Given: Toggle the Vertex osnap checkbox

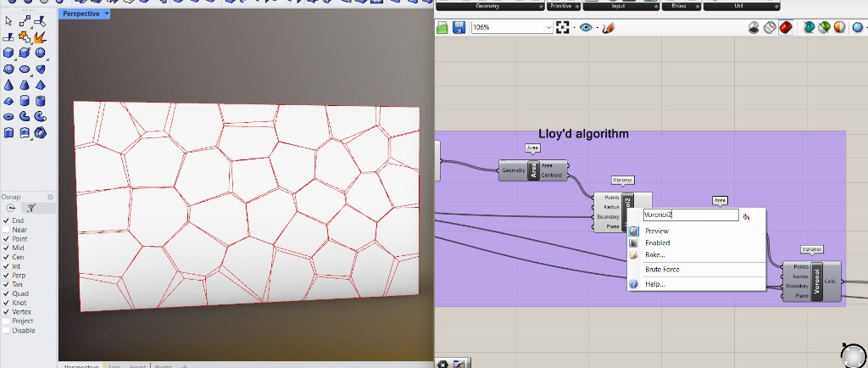Looking at the screenshot, I should click(x=6, y=311).
